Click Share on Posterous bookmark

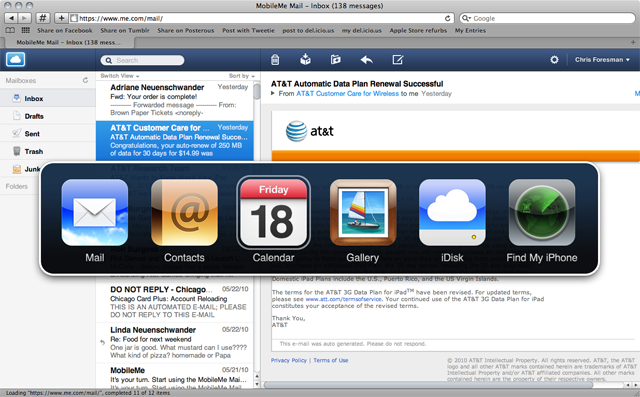[x=186, y=30]
